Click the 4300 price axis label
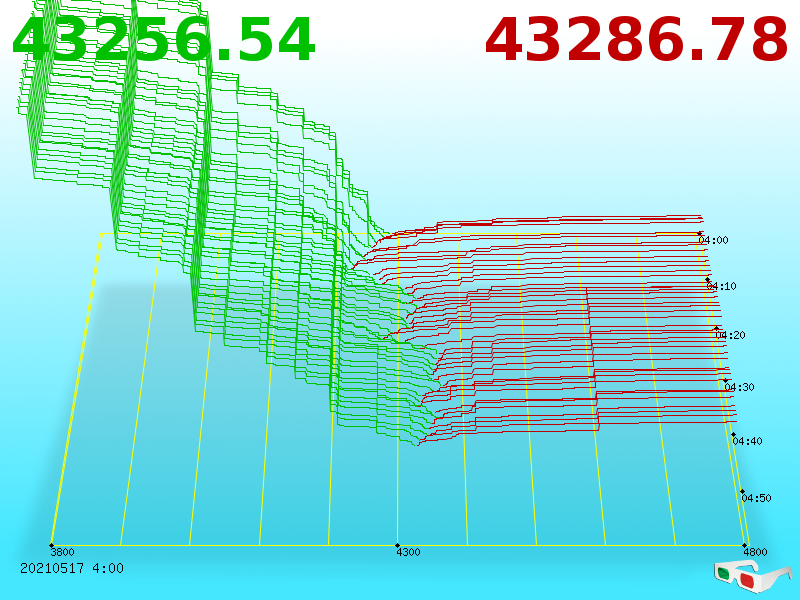The image size is (800, 600). tap(408, 552)
